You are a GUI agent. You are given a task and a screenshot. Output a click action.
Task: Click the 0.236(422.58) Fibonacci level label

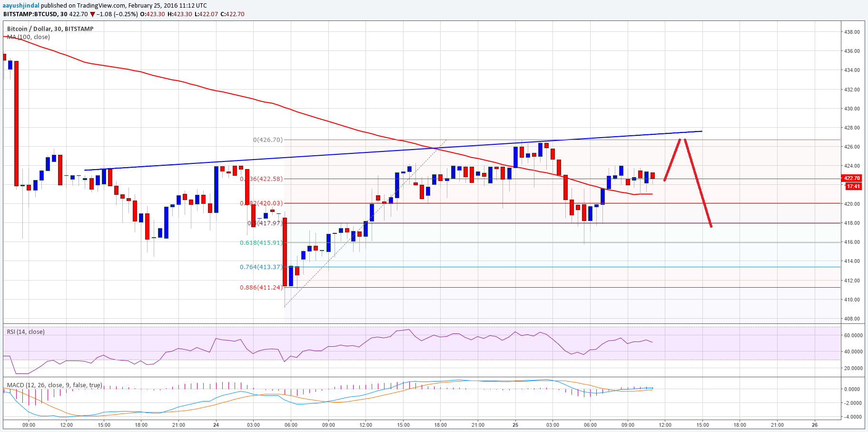[261, 179]
